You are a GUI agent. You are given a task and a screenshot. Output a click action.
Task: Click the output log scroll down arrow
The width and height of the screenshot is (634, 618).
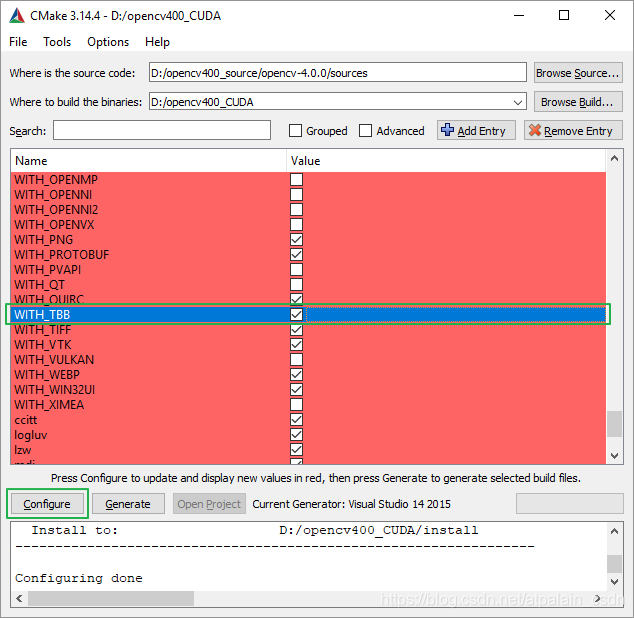614,582
